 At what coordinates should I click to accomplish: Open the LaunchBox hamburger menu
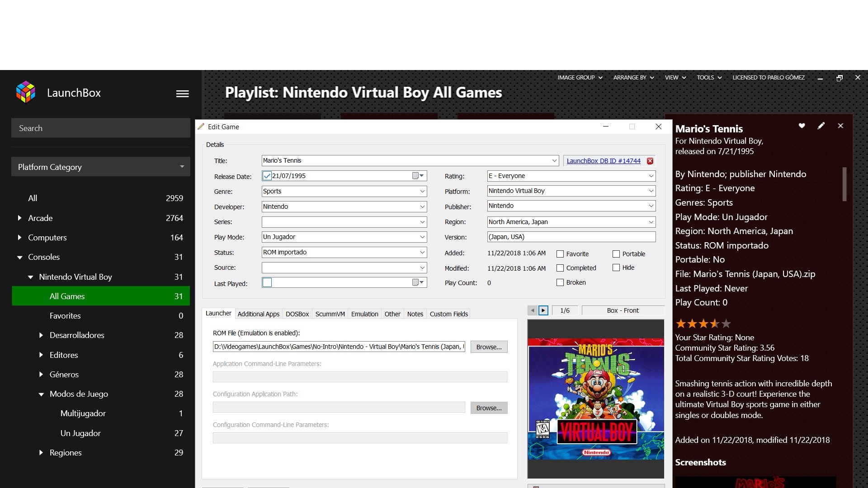pyautogui.click(x=182, y=94)
